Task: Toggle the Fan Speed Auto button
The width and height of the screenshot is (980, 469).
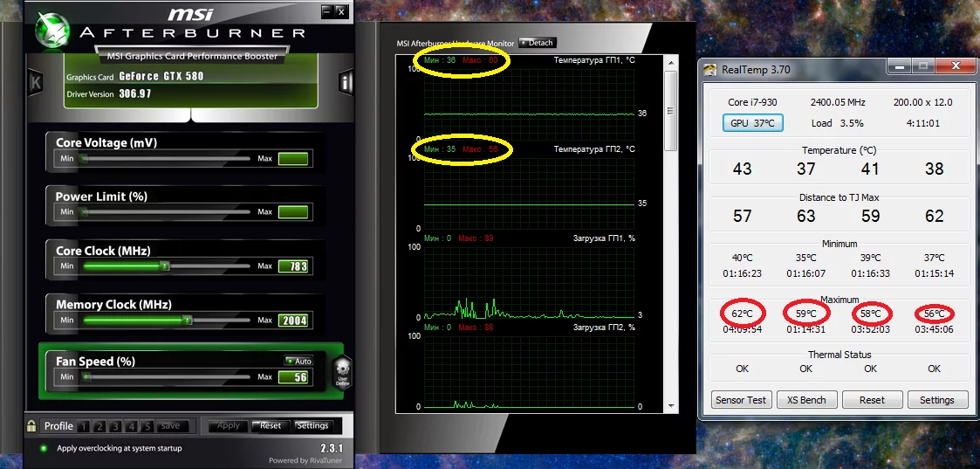Action: [298, 361]
